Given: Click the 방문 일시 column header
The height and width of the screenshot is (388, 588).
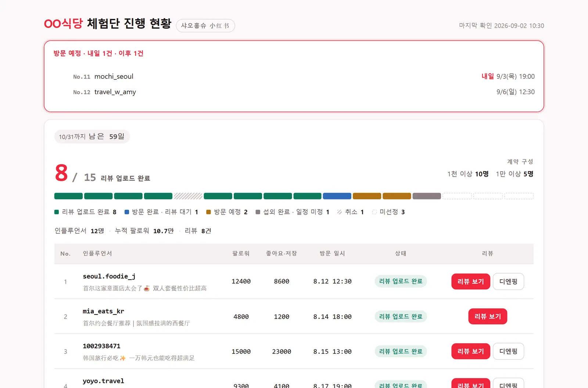Looking at the screenshot, I should click(332, 254).
